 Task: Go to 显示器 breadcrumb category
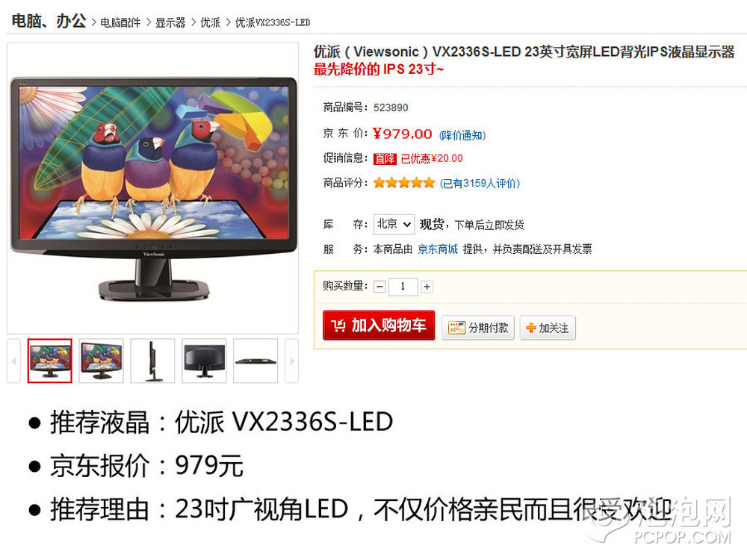tap(170, 22)
